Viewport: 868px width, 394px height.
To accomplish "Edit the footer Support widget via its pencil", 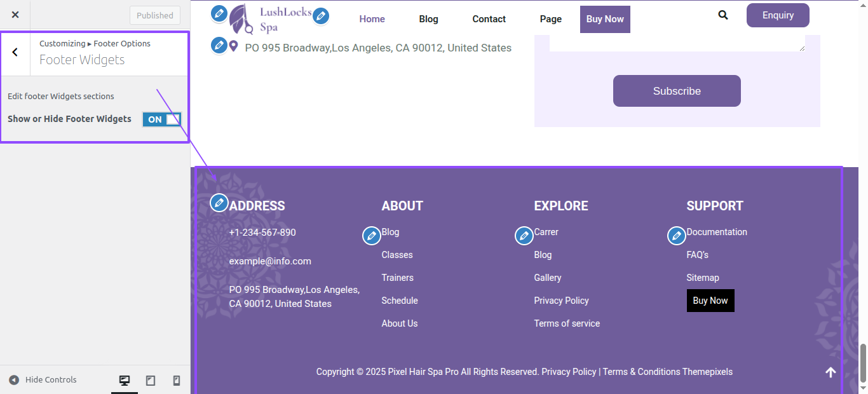I will pos(677,236).
